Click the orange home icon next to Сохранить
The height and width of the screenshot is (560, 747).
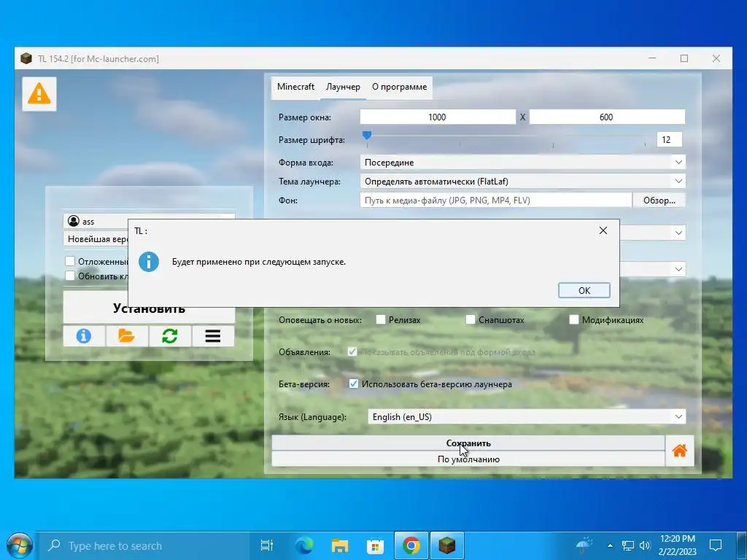click(679, 451)
